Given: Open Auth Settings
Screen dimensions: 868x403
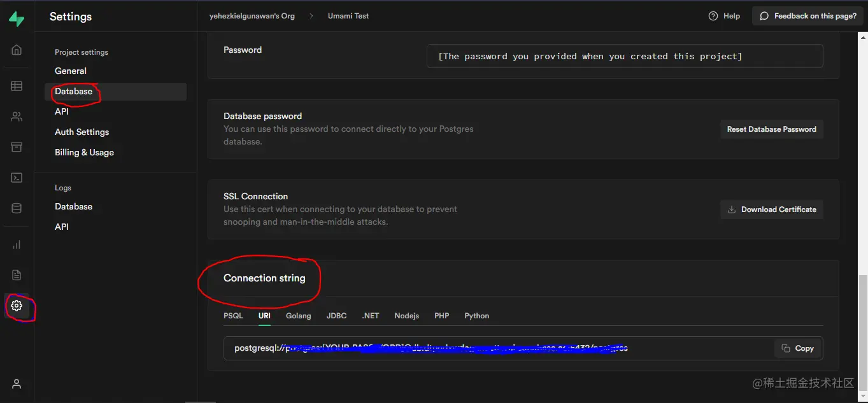Looking at the screenshot, I should pos(82,132).
